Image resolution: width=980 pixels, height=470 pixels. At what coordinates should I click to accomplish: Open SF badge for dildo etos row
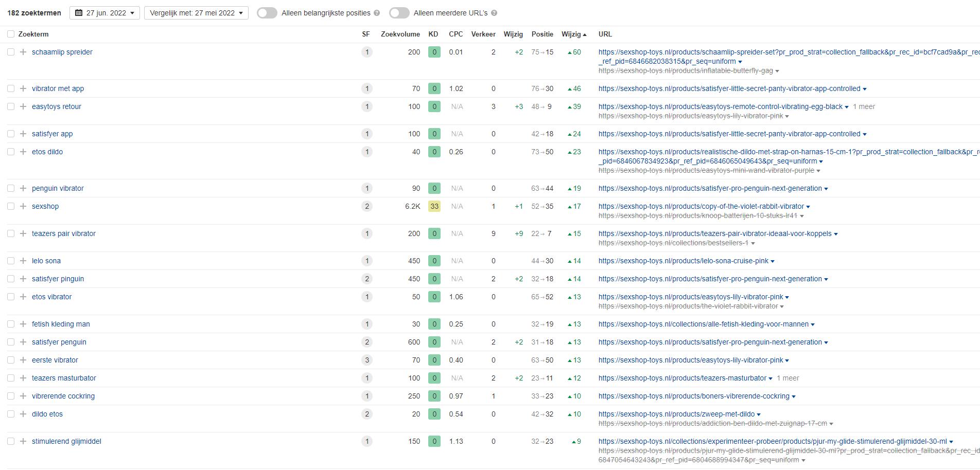(x=367, y=414)
